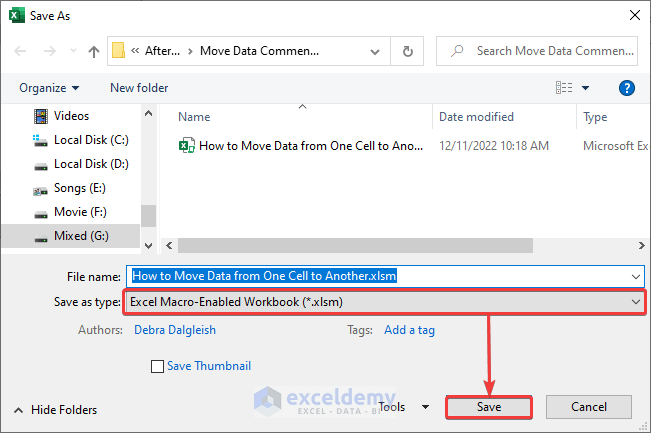Click the Help question mark icon
This screenshot has width=651, height=433.
click(627, 88)
